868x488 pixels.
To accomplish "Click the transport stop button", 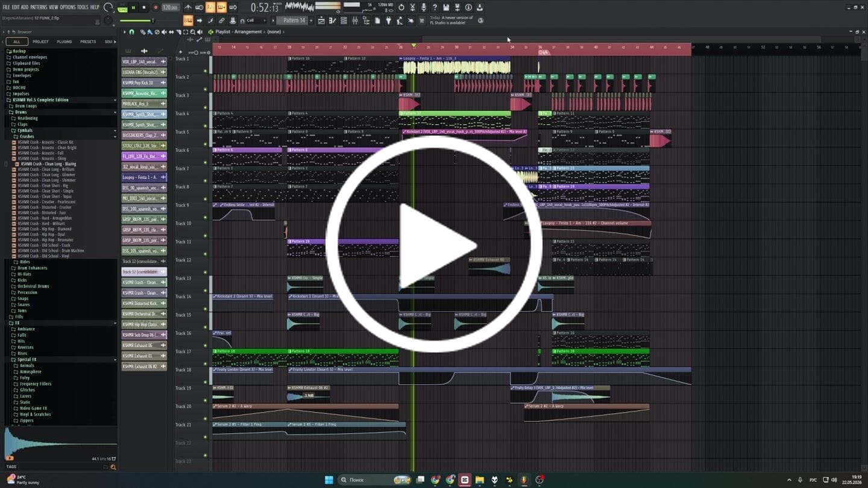I will [x=144, y=7].
